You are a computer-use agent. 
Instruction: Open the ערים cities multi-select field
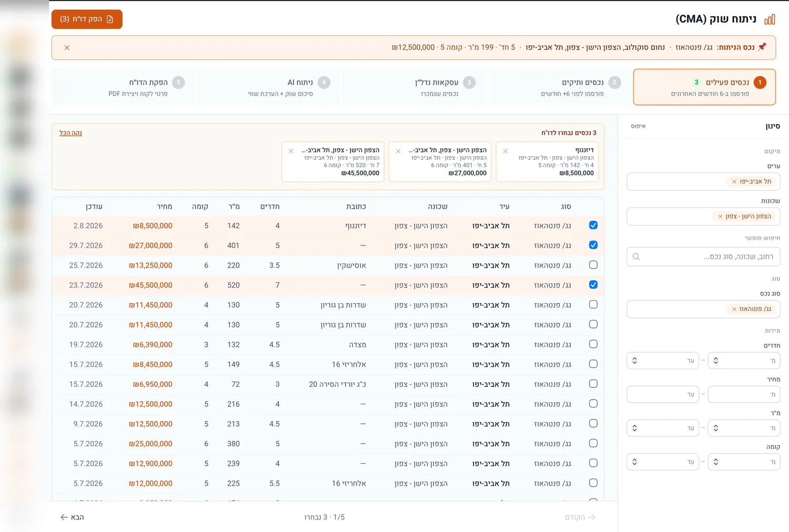coord(703,181)
